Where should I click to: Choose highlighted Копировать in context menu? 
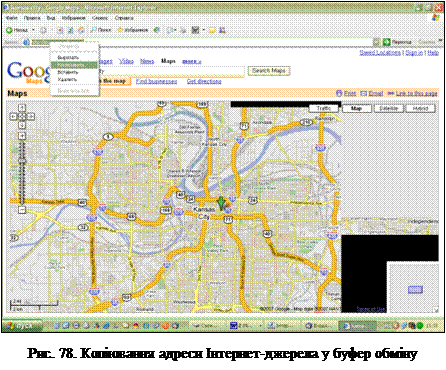[x=74, y=65]
